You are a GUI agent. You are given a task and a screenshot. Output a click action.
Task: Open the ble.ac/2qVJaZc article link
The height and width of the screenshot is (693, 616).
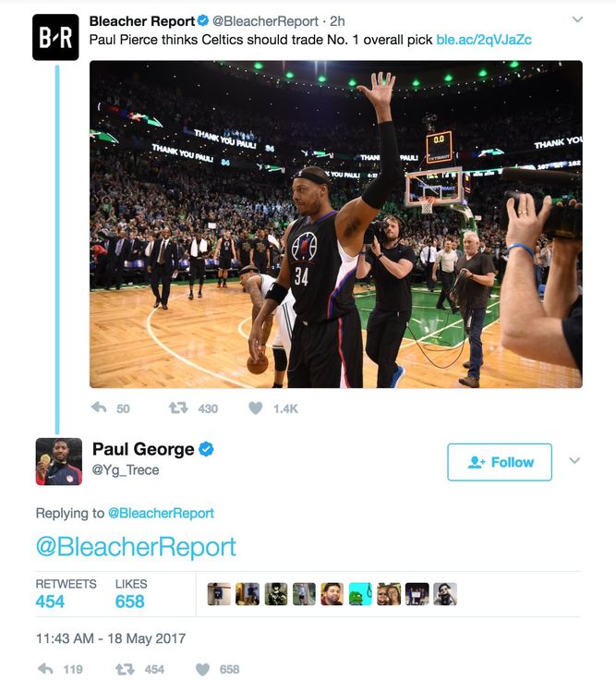click(484, 40)
